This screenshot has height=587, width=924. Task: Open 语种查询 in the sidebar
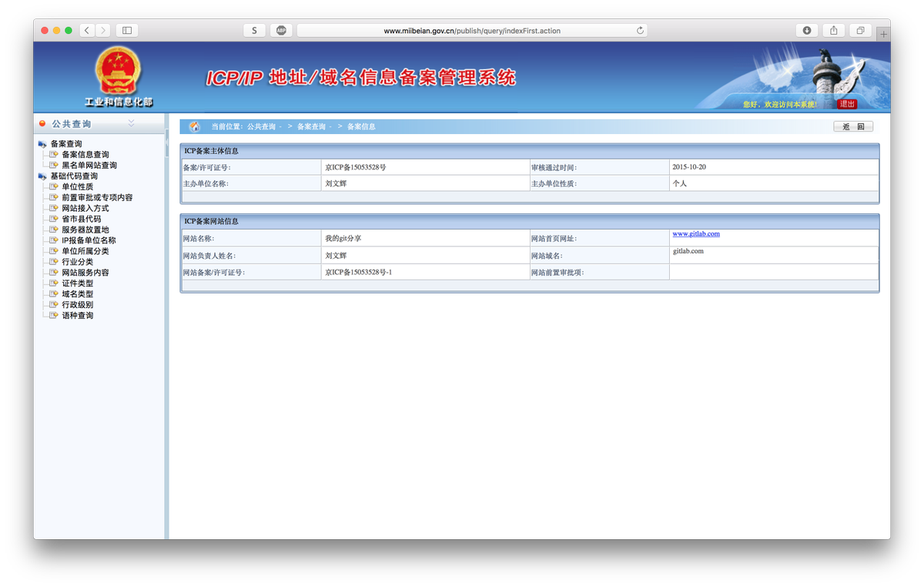pyautogui.click(x=78, y=316)
